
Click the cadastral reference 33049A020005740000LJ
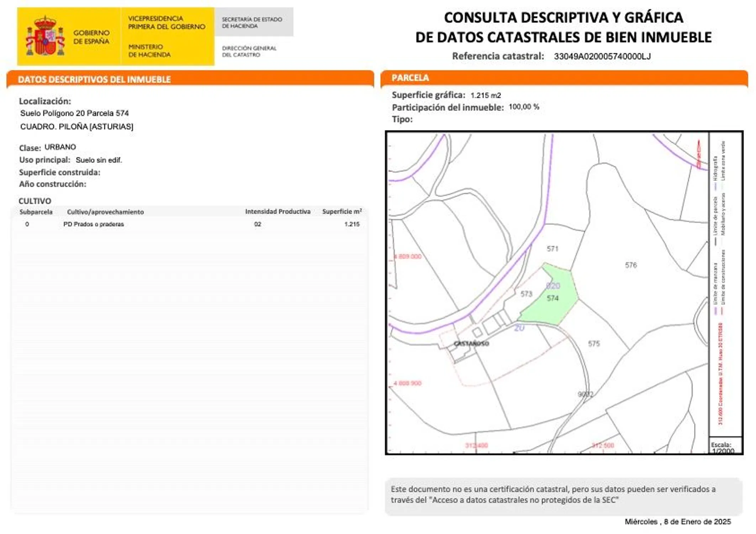[602, 56]
